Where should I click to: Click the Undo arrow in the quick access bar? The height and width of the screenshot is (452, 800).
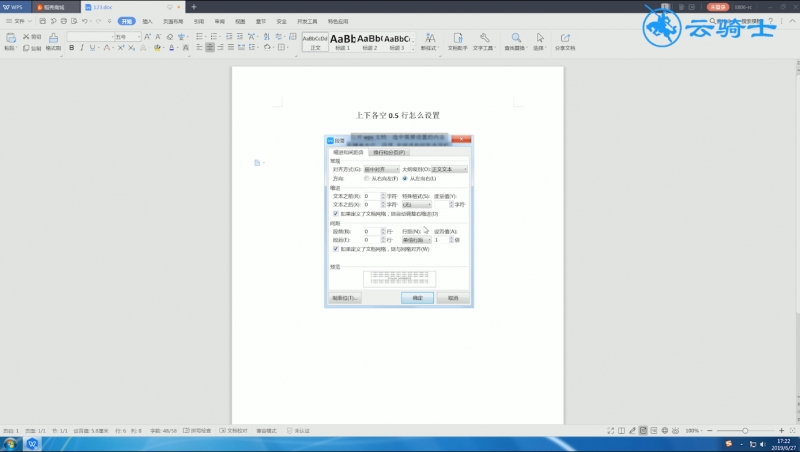point(84,21)
